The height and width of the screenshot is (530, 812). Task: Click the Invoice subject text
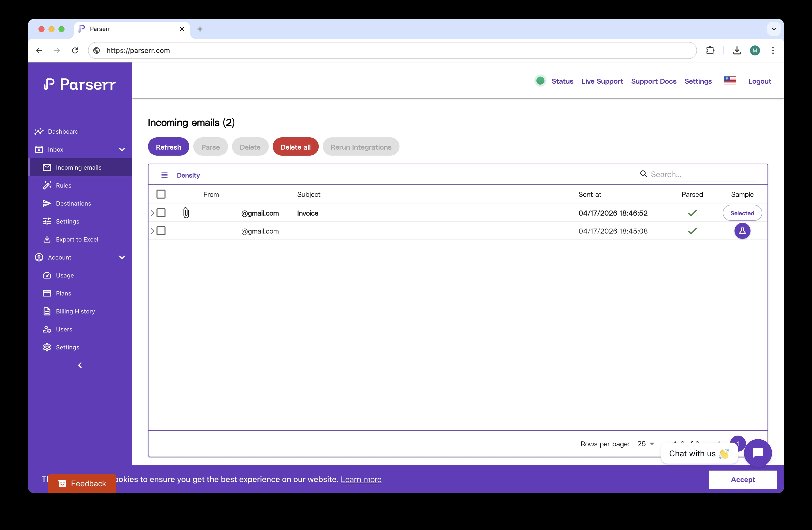tap(308, 213)
